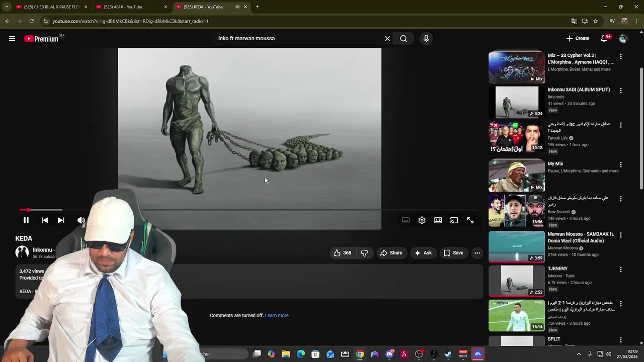Open options for 33 Cypher Vol.2 mix
644x362 pixels.
pos(621,57)
